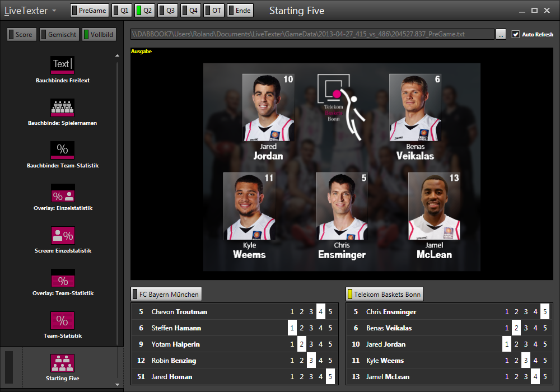The height and width of the screenshot is (392, 560).
Task: Select the Team-Statistik template icon
Action: (x=63, y=320)
